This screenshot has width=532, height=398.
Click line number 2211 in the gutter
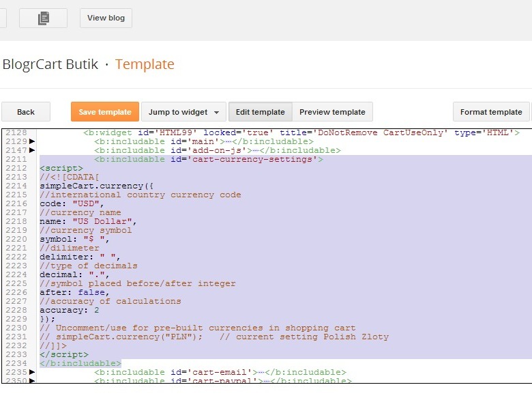[16, 159]
